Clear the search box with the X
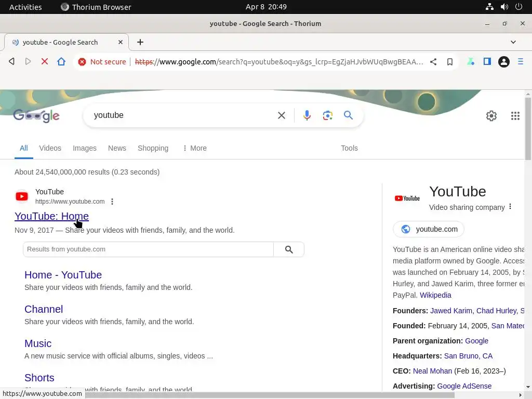This screenshot has height=399, width=532. coord(281,115)
